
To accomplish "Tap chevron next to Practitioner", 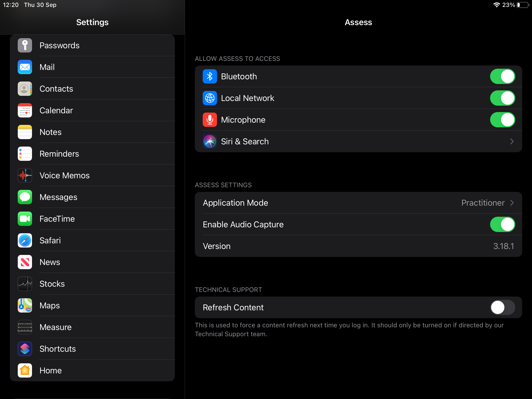I will pyautogui.click(x=512, y=203).
